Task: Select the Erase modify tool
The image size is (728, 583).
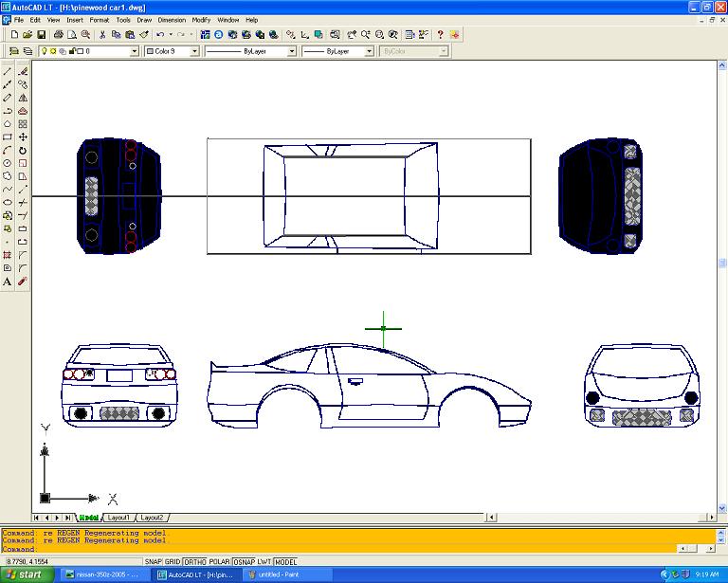Action: [23, 71]
